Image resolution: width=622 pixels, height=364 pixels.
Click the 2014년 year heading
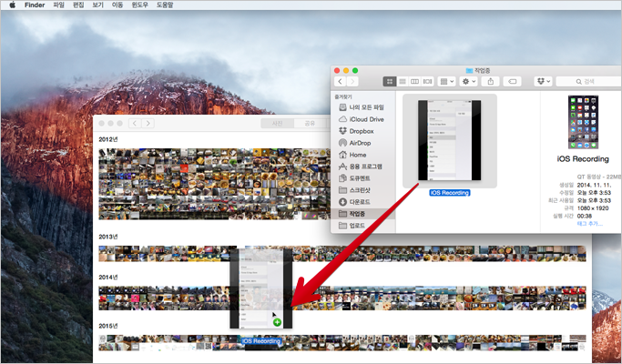pos(108,278)
